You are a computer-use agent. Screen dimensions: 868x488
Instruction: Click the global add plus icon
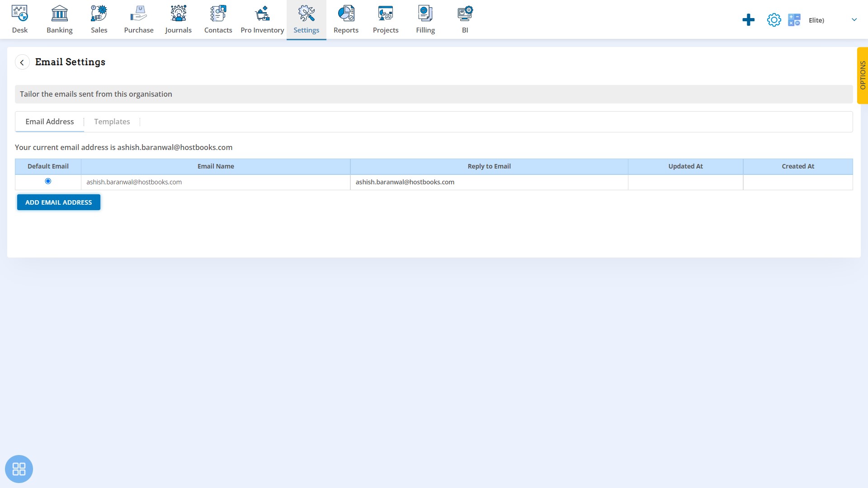point(748,20)
